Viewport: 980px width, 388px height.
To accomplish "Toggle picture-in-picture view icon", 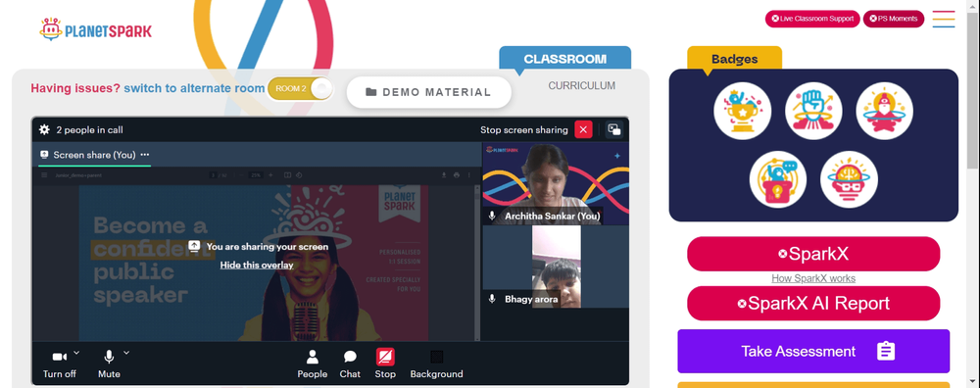I will (614, 129).
